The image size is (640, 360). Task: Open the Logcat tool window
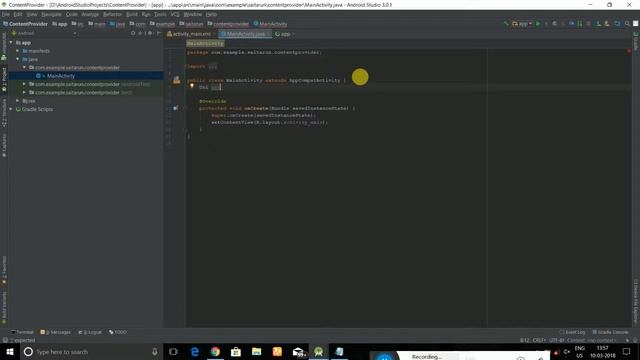(x=90, y=332)
